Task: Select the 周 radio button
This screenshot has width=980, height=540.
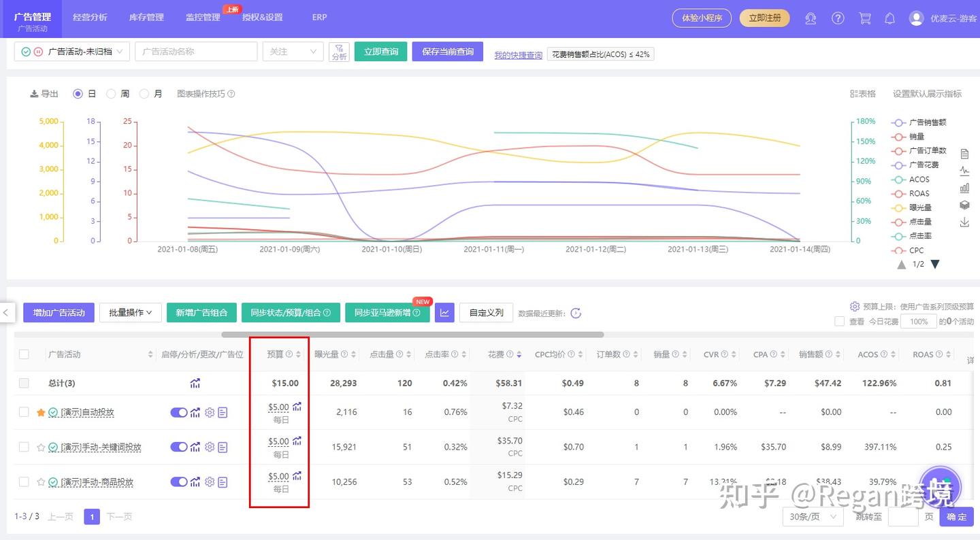Action: coord(111,94)
